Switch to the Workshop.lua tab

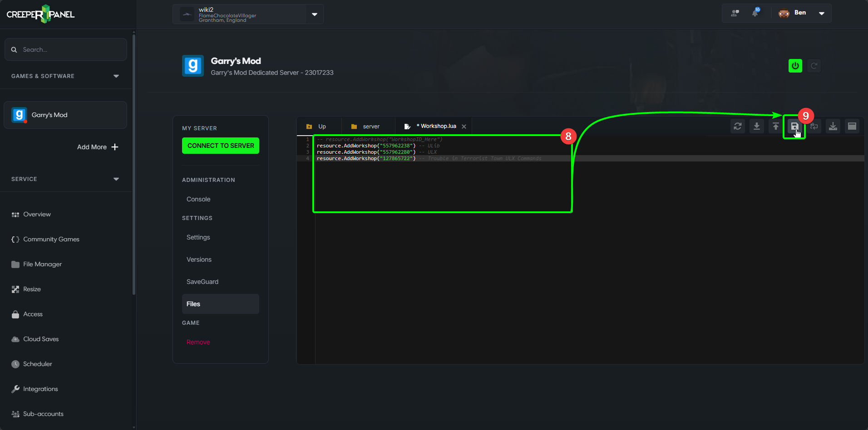click(434, 126)
